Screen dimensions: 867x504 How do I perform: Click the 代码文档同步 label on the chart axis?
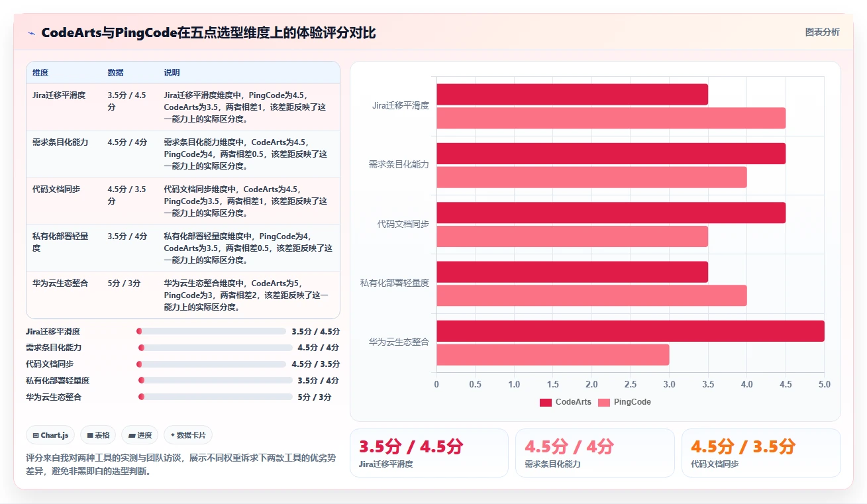click(403, 224)
